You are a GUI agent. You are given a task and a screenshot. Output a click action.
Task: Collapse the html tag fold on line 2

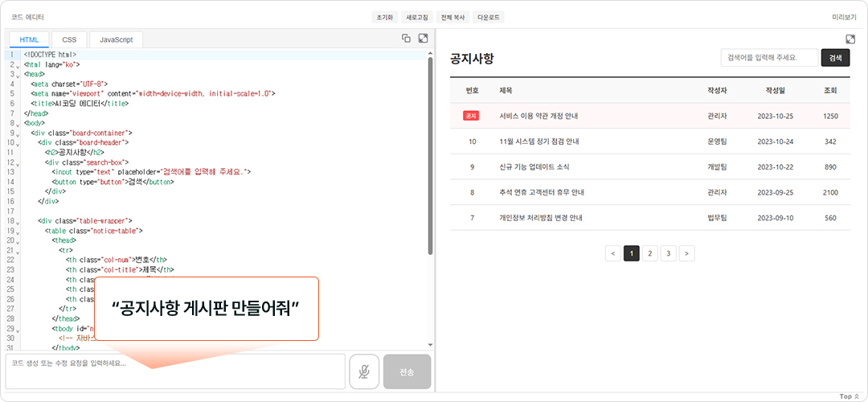point(18,66)
